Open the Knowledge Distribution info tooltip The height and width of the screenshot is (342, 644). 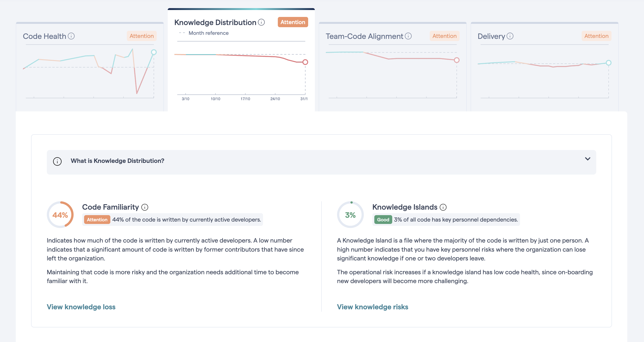click(261, 22)
